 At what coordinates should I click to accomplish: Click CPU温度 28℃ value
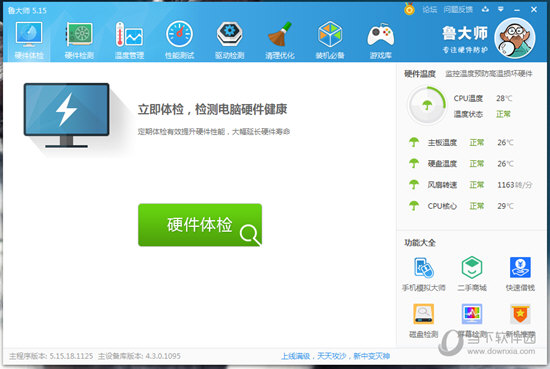click(504, 99)
